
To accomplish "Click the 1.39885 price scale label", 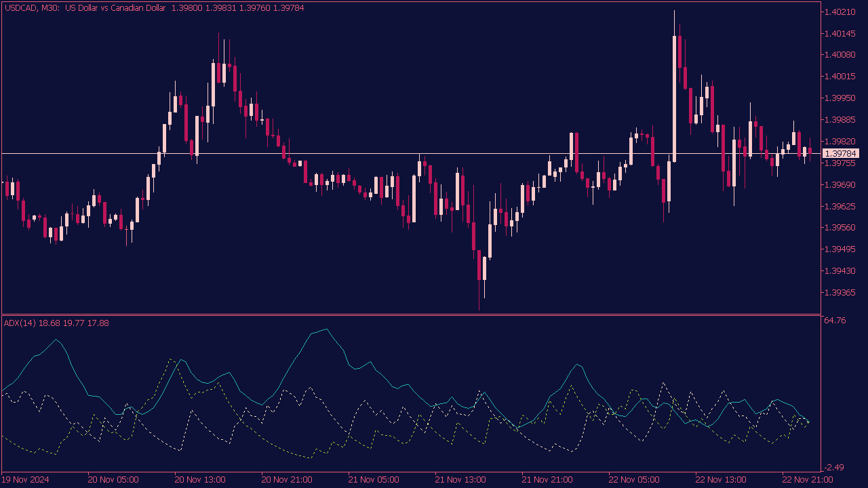I will pos(839,119).
